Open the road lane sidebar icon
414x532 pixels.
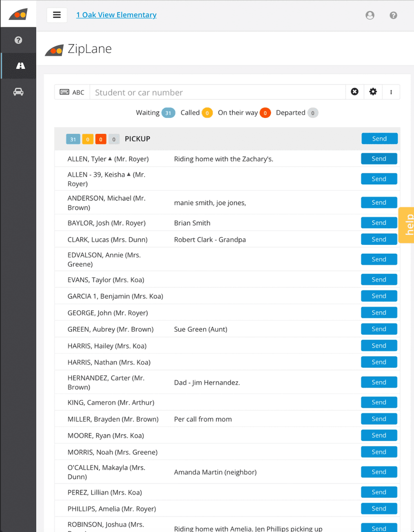tap(20, 66)
